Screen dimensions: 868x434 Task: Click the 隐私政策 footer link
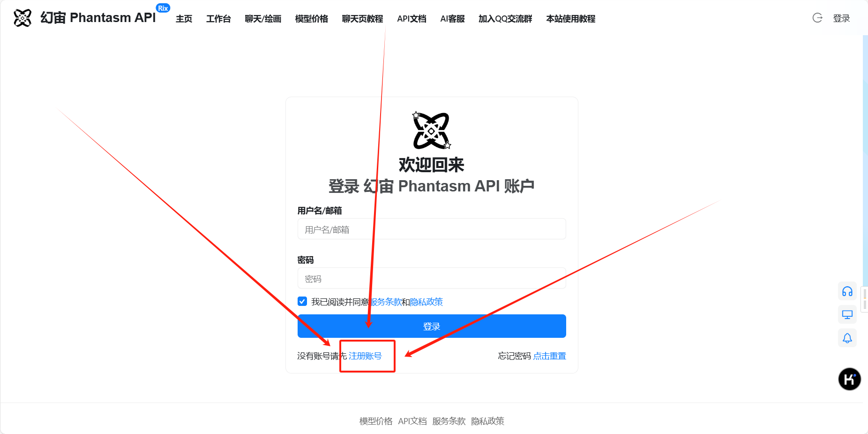point(488,421)
